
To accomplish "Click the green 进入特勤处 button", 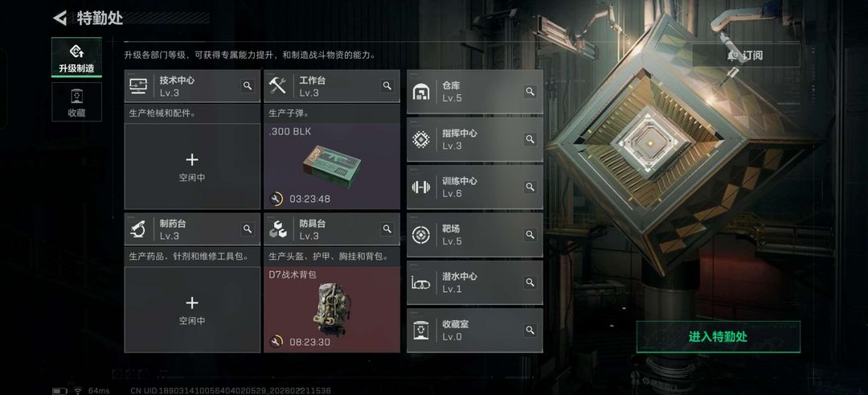I will point(718,337).
